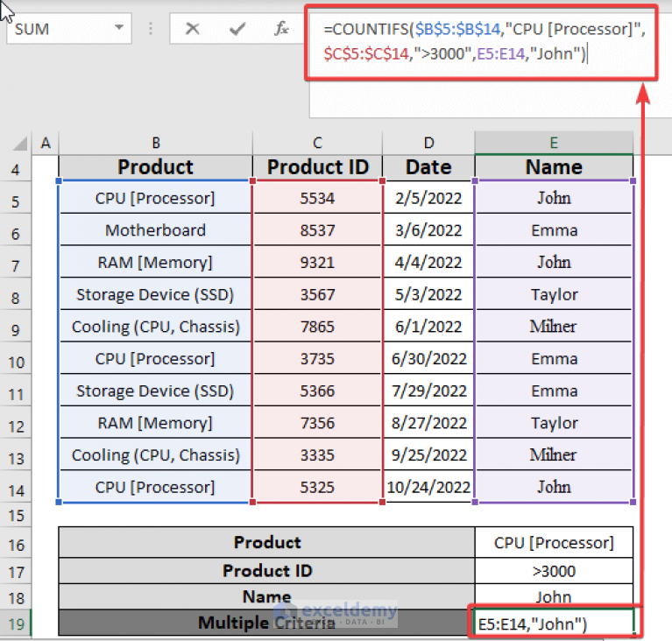Select column A header
Image resolution: width=672 pixels, height=641 pixels.
click(46, 143)
